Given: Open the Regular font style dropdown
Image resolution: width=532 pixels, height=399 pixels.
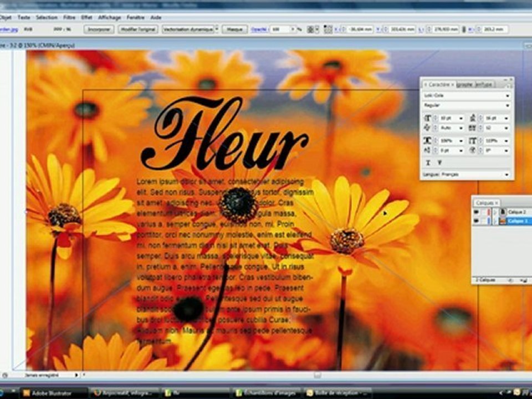Looking at the screenshot, I should pos(466,105).
